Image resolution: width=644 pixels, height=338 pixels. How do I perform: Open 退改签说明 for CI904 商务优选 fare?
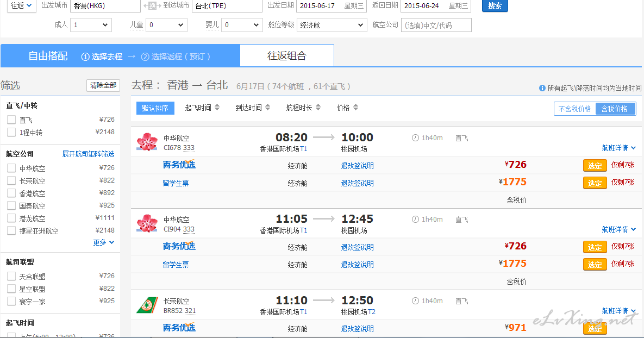[x=357, y=247]
